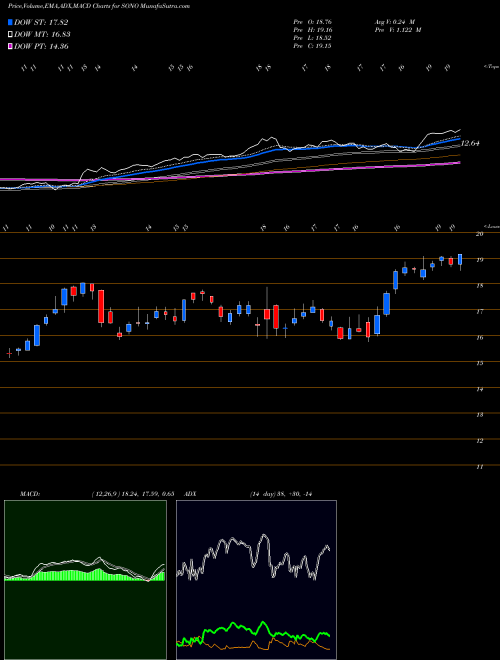
Task: Click the Avg V: 0.24 M value
Action: 395,22
